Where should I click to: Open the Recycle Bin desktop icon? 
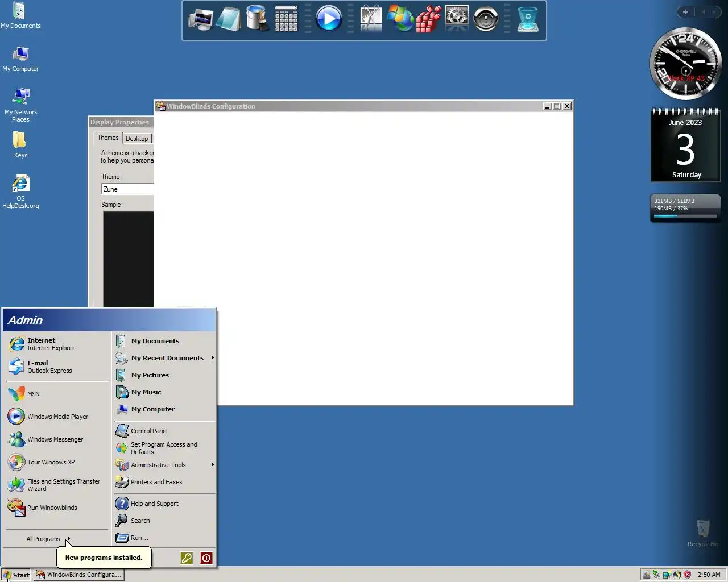[703, 533]
